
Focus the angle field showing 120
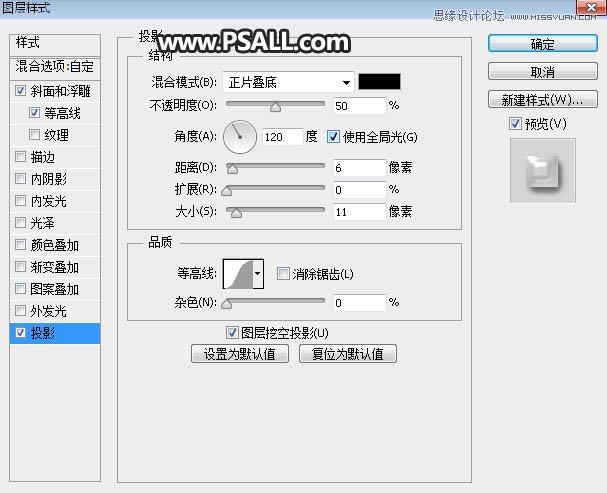click(283, 137)
